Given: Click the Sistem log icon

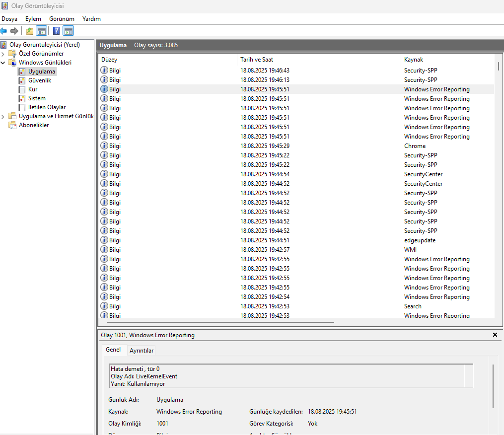Looking at the screenshot, I should pyautogui.click(x=22, y=98).
